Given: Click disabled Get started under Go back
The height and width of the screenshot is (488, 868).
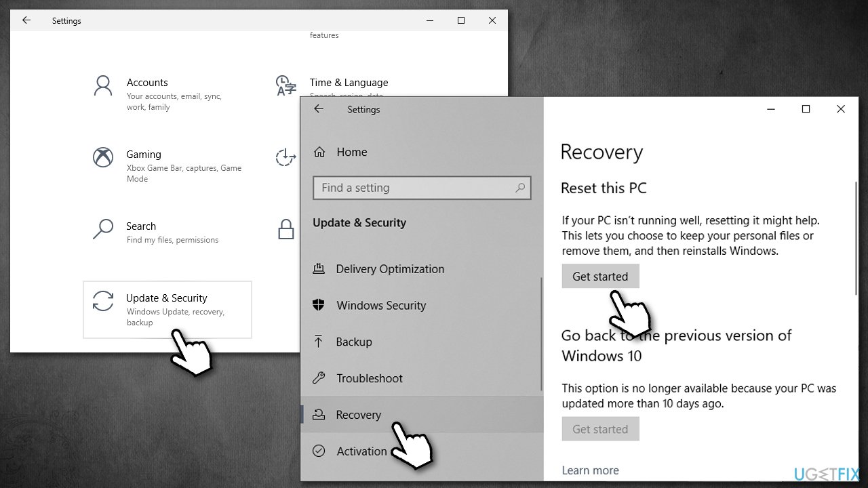Looking at the screenshot, I should click(600, 429).
